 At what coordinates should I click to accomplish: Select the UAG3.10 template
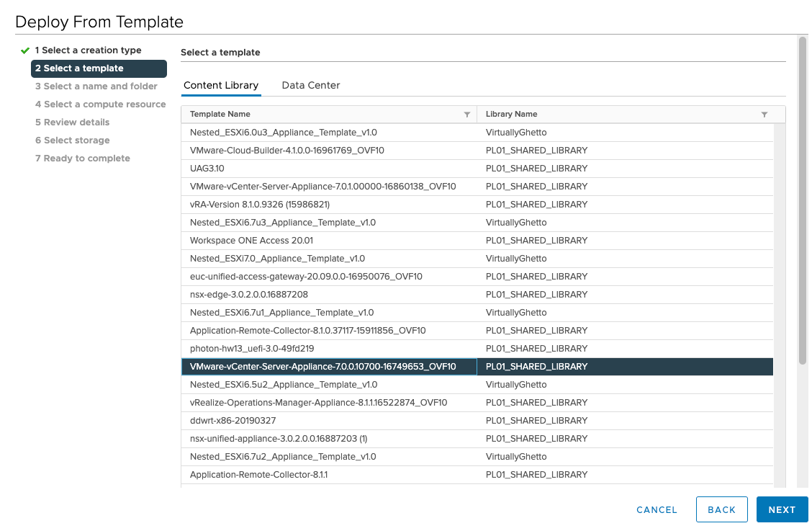point(209,169)
